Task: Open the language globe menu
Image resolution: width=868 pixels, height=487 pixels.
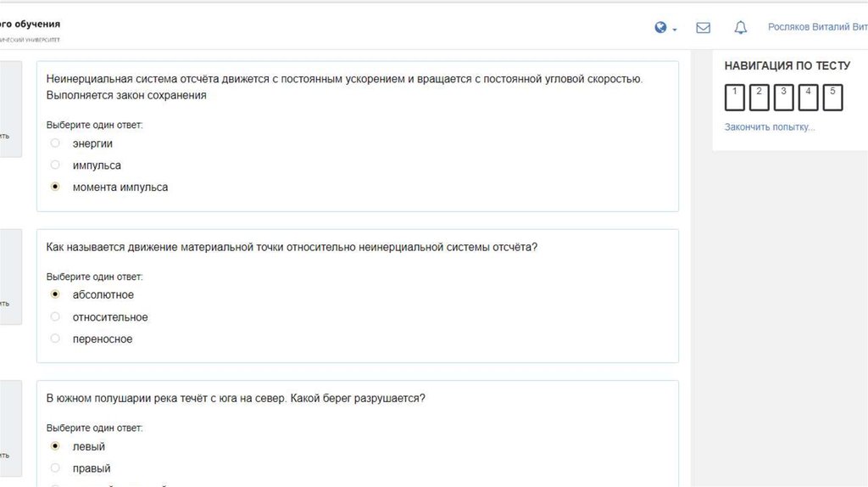Action: click(x=665, y=28)
